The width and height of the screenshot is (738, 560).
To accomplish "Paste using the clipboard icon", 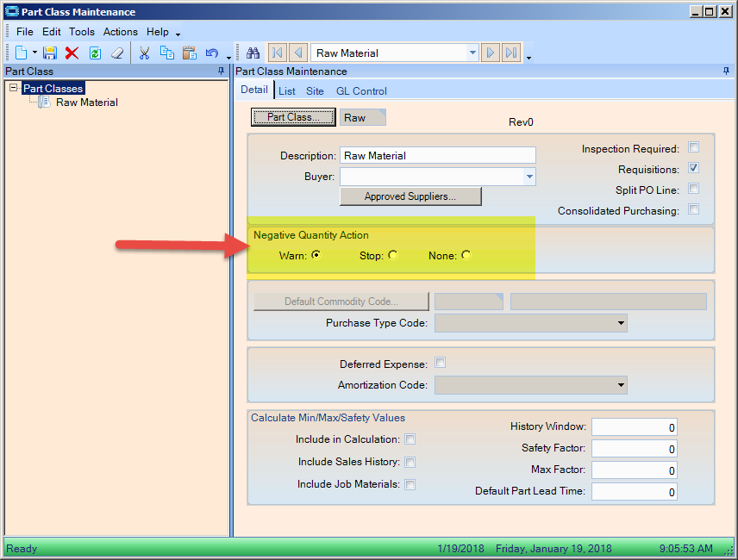I will (x=189, y=53).
